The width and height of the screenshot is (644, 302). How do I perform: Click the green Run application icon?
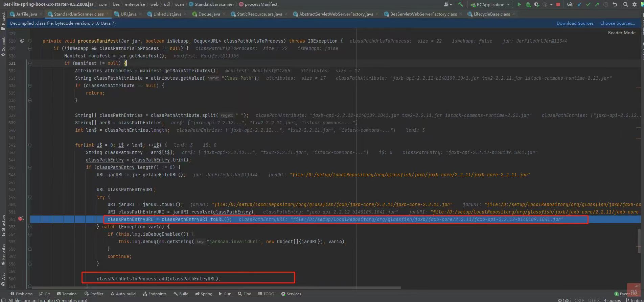519,4
